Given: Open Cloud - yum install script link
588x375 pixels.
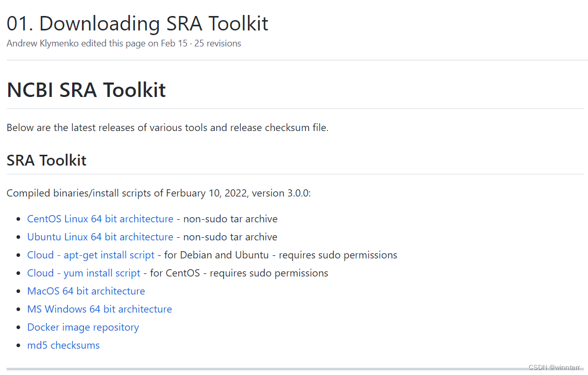Looking at the screenshot, I should [x=83, y=273].
